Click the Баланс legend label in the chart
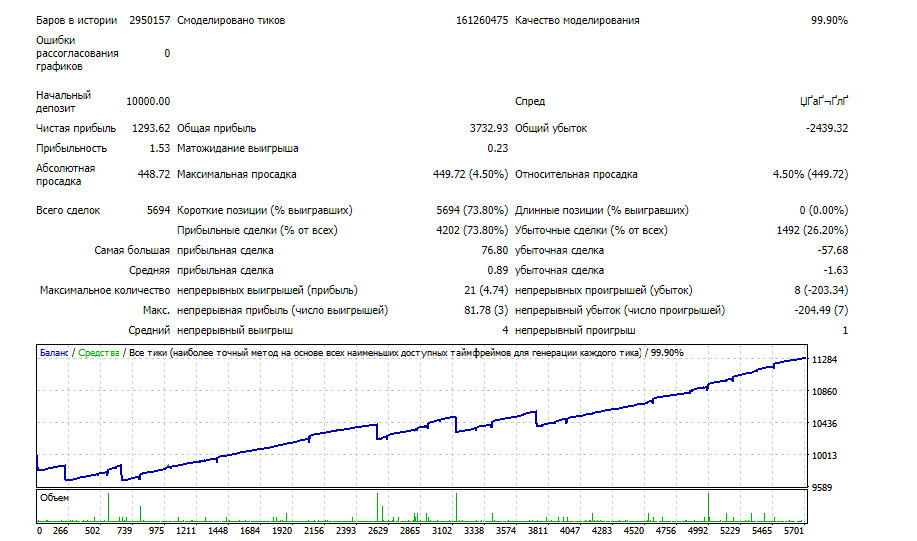Viewport: 917px width, 541px height. click(x=54, y=353)
